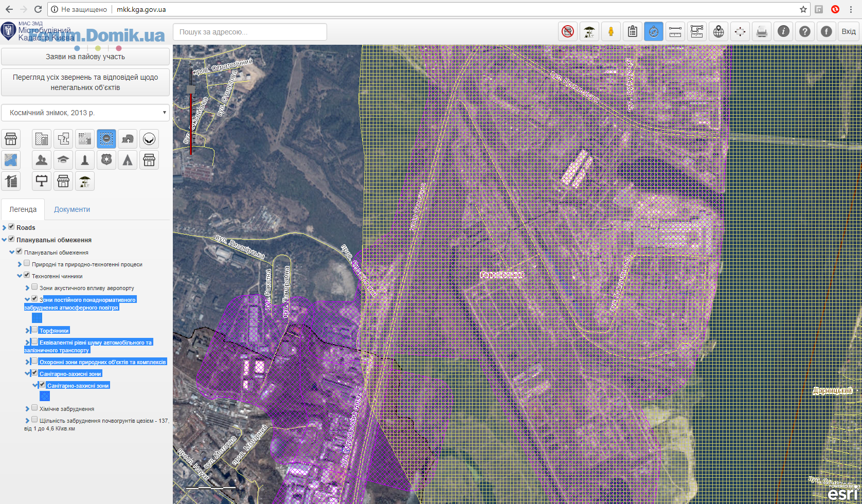Toggle top-level bold Планувальні обмеження checkbox
Image resolution: width=862 pixels, height=504 pixels.
click(11, 239)
